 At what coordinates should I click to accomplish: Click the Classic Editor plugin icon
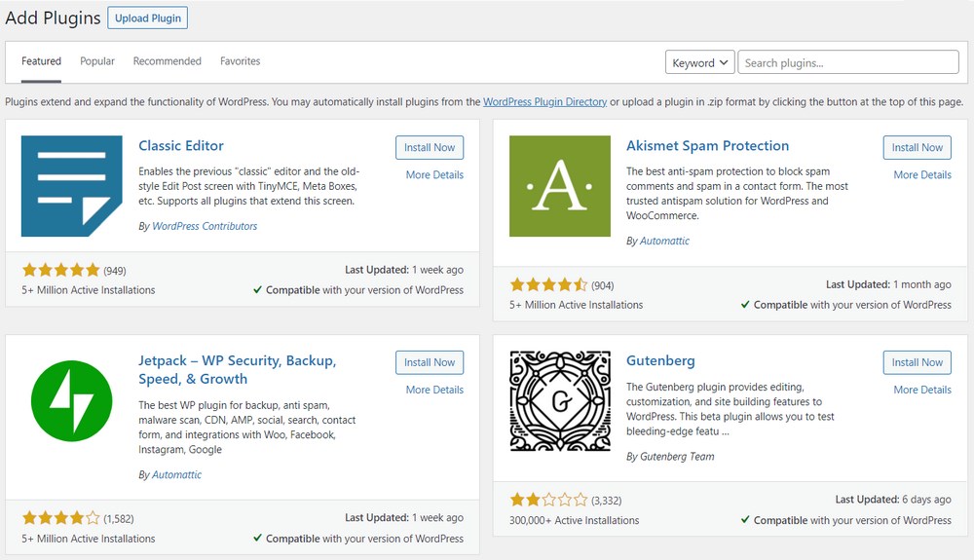(x=71, y=186)
